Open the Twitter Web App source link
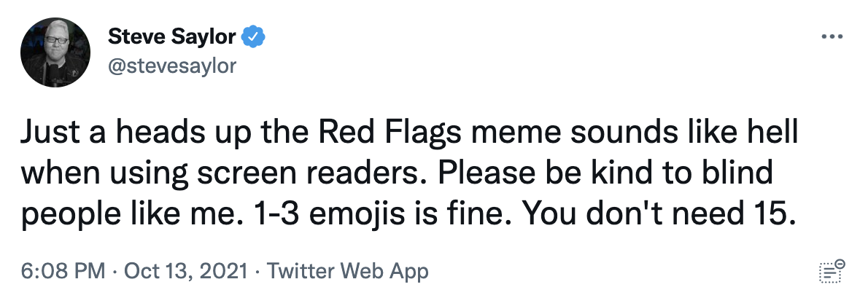The height and width of the screenshot is (306, 868). (348, 271)
